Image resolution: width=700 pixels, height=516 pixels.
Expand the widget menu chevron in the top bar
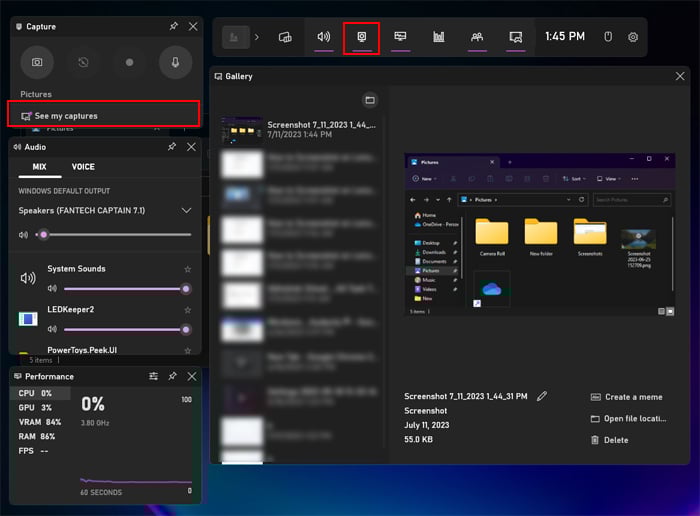point(256,37)
